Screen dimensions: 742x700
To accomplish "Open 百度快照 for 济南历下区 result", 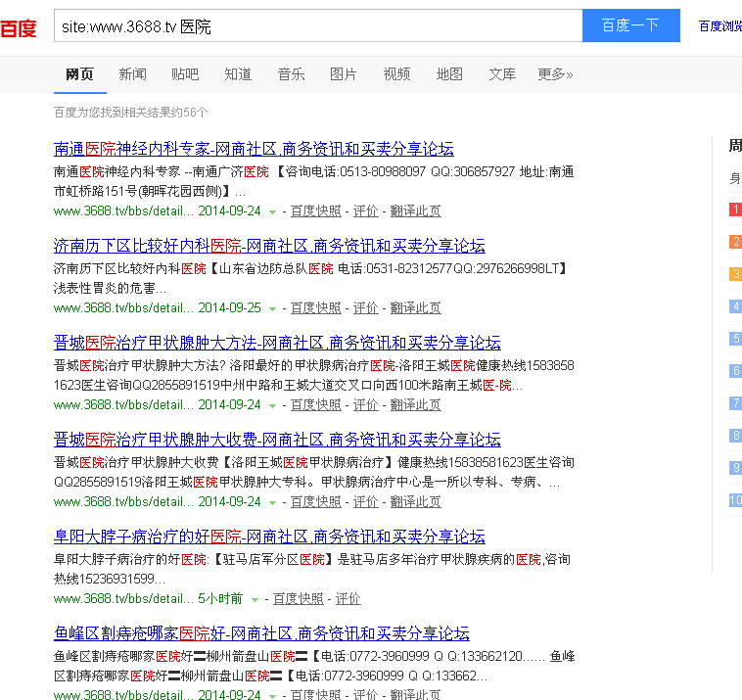I will click(315, 308).
